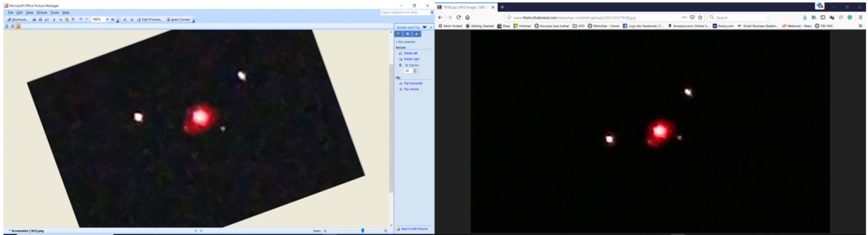The image size is (868, 235).
Task: Open the Firefox Library icon
Action: [814, 18]
